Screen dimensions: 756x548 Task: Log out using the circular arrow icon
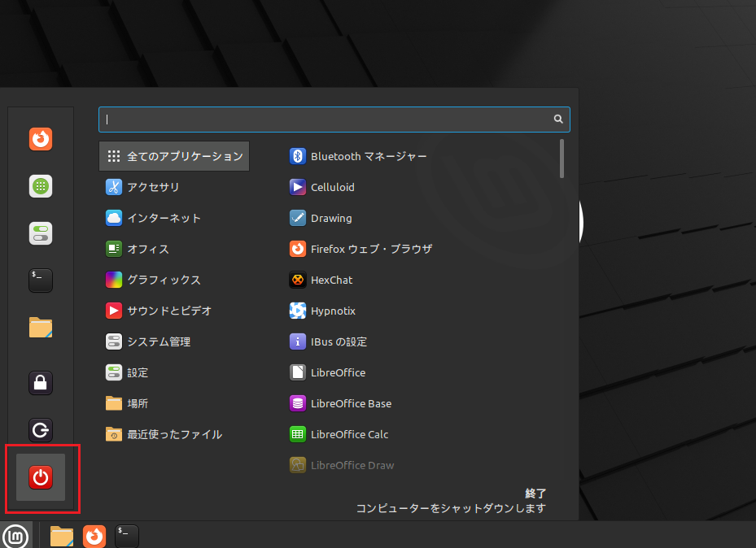41,430
